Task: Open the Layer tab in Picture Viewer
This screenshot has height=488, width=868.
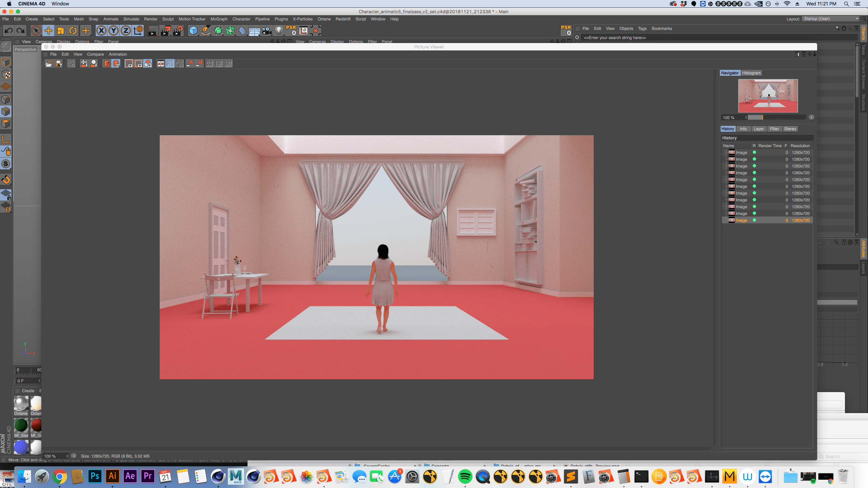Action: tap(758, 129)
